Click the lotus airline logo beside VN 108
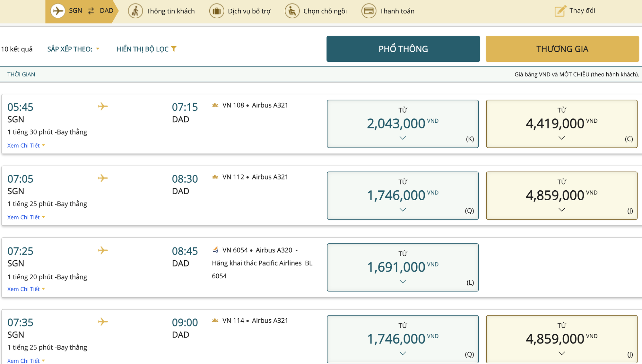Viewport: 642px width, 364px height. [215, 105]
